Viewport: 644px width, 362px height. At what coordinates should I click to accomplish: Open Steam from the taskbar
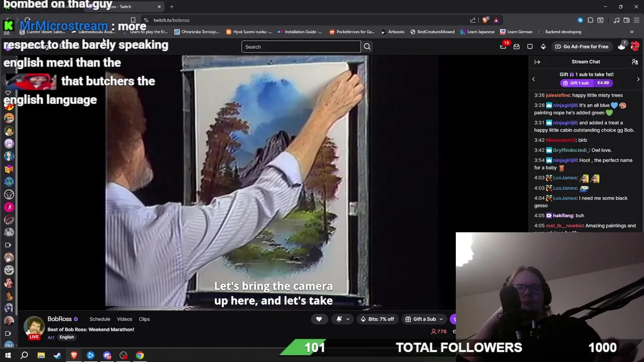(x=57, y=355)
